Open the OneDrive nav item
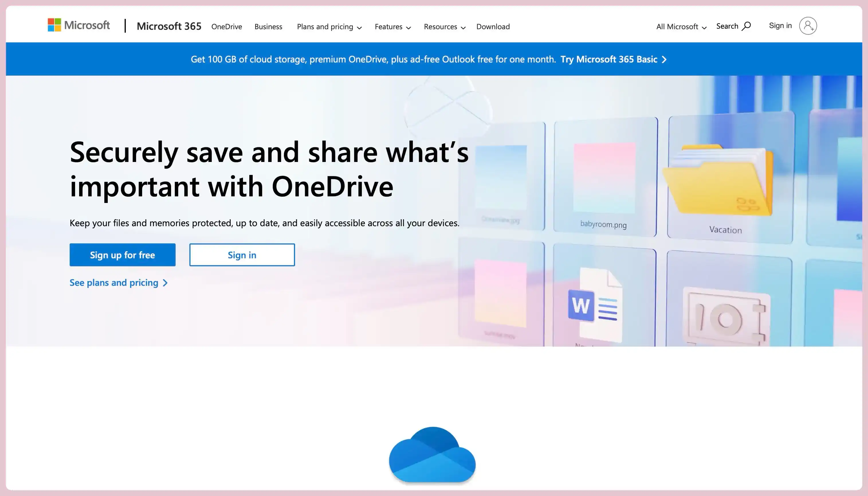The image size is (868, 496). click(x=226, y=27)
